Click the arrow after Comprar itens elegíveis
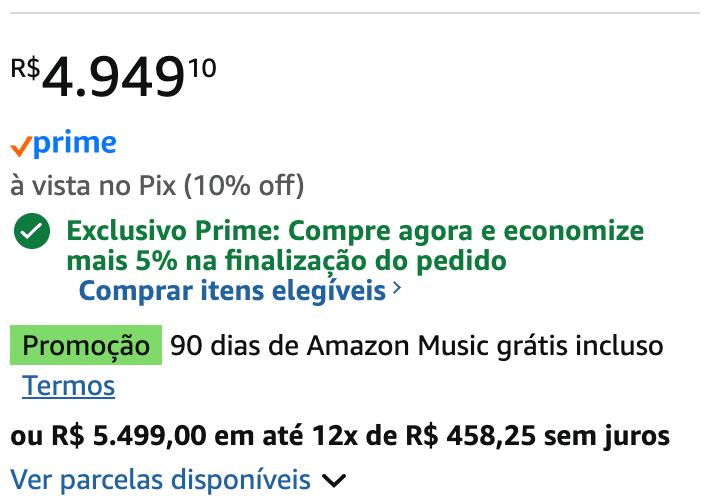This screenshot has width=706, height=502. click(x=397, y=290)
